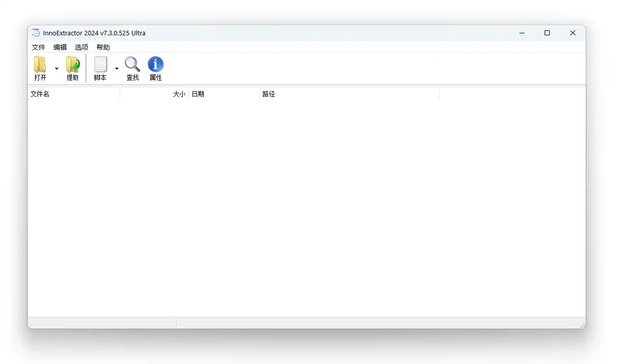617x364 pixels.
Task: Open the 选项 menu
Action: point(82,47)
